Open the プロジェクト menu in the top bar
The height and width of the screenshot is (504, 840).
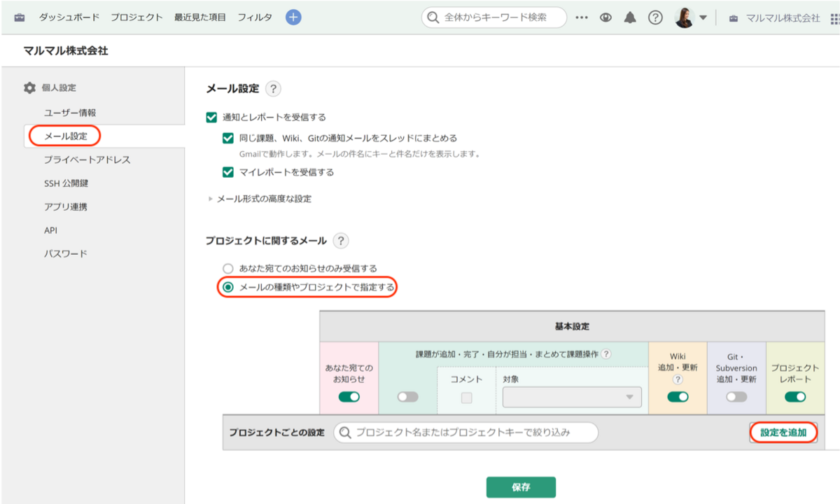[x=136, y=17]
